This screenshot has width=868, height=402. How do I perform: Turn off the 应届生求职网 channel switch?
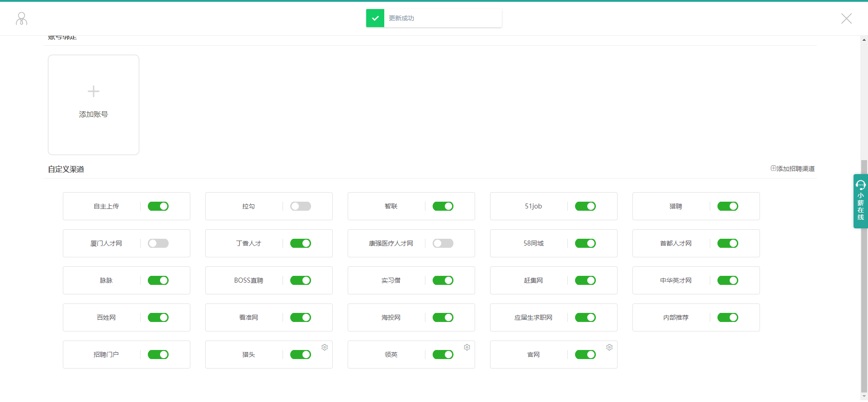585,317
